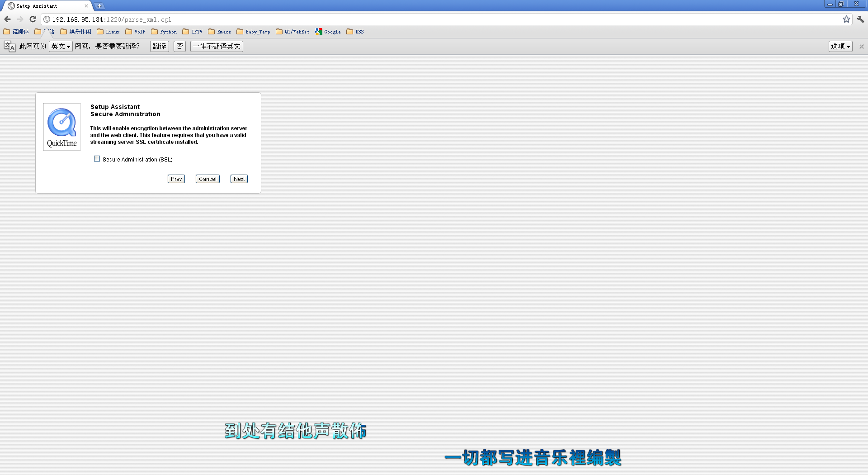868x475 pixels.
Task: Open the 娱乐休闲 bookmark folder
Action: [75, 32]
